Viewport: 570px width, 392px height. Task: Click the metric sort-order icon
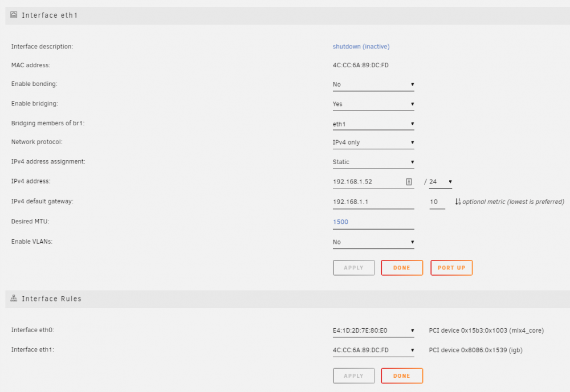[458, 202]
